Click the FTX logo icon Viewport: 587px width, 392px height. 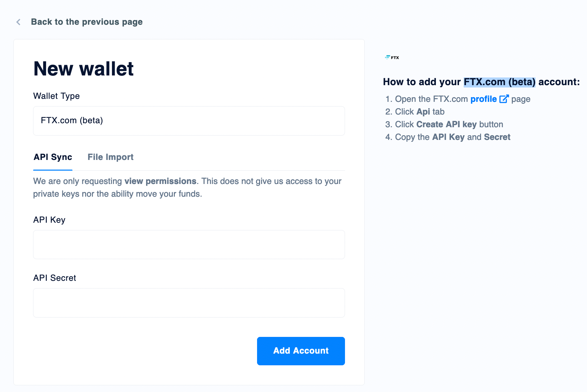tap(392, 57)
